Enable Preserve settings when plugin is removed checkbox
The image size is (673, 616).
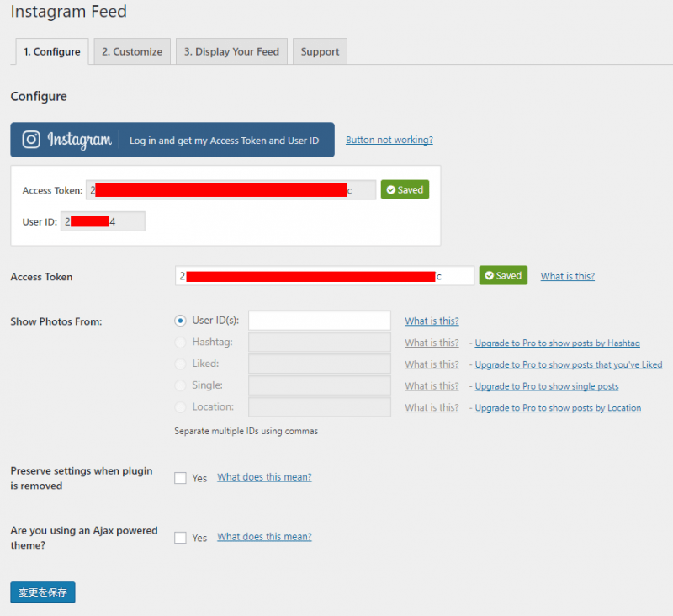pyautogui.click(x=180, y=478)
